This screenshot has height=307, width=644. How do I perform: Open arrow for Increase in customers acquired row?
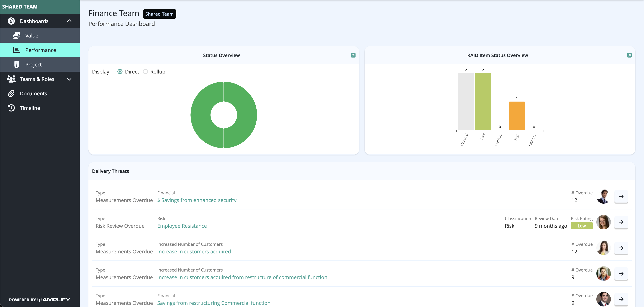[621, 248]
